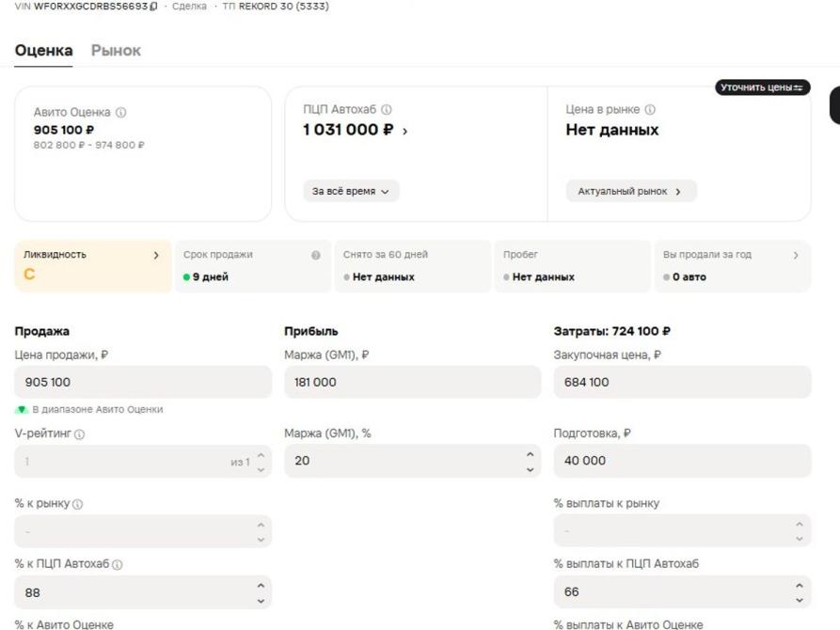Decrease the % выплаты к рынку value
The height and width of the screenshot is (630, 840).
(x=800, y=540)
